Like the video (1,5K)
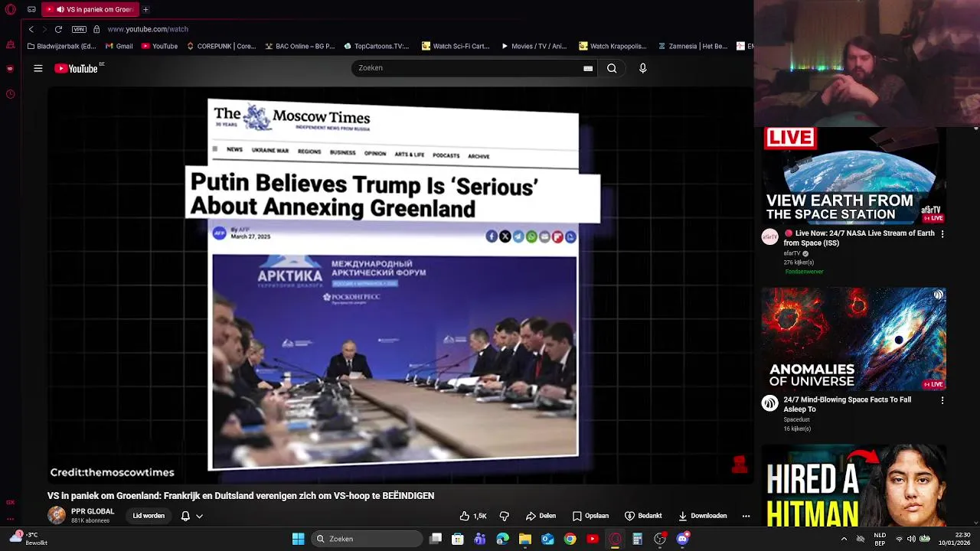980x551 pixels. click(x=473, y=516)
